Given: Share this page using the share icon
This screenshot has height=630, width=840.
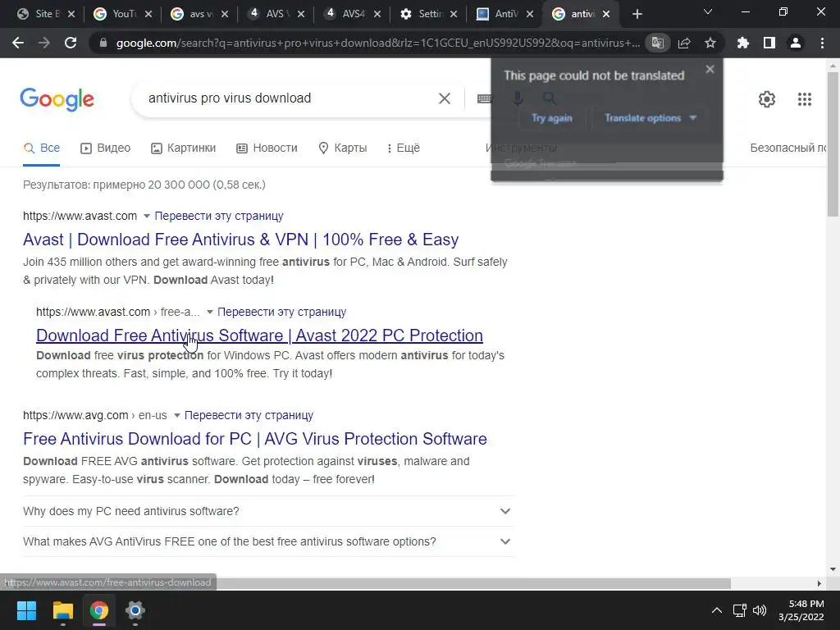Looking at the screenshot, I should (684, 43).
